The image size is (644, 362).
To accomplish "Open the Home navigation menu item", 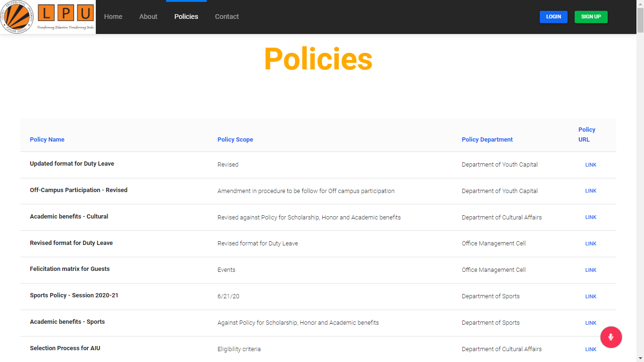I will click(113, 17).
